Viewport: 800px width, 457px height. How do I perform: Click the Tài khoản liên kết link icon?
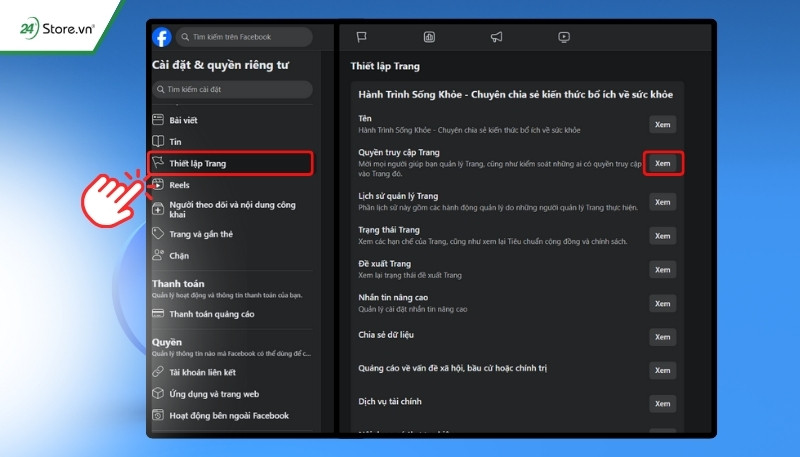pos(158,372)
